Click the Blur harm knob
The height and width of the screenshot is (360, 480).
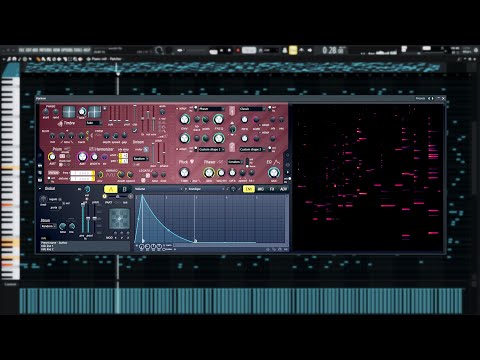[x=81, y=135]
